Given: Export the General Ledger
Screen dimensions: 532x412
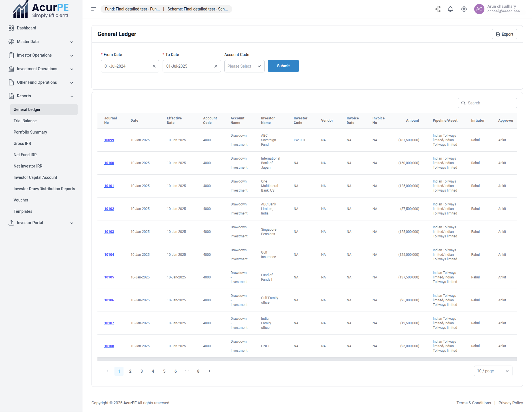Looking at the screenshot, I should point(504,34).
